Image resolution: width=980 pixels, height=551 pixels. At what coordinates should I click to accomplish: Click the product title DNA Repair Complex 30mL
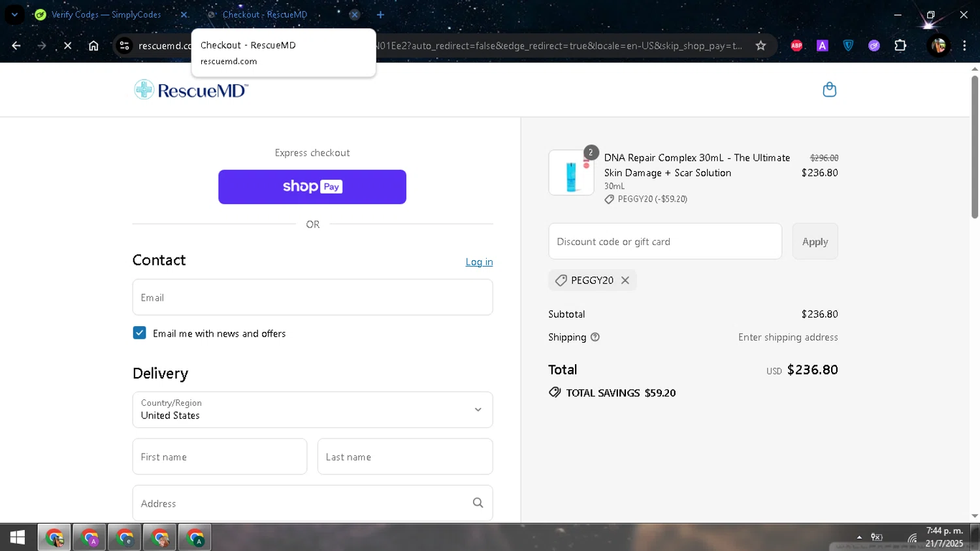696,165
